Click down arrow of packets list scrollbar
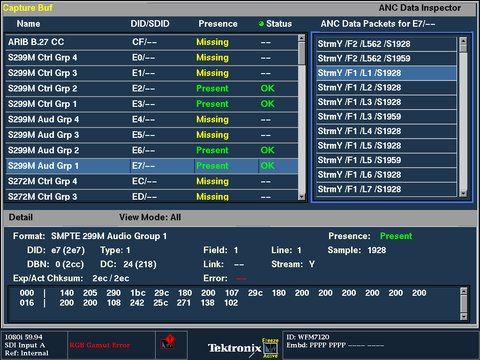The height and width of the screenshot is (360, 480). (x=463, y=193)
